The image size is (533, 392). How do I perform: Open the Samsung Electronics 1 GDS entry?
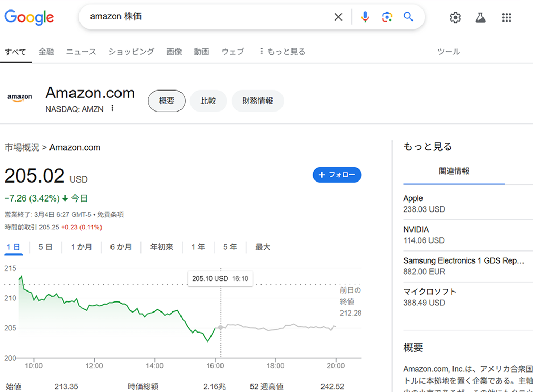pyautogui.click(x=468, y=266)
